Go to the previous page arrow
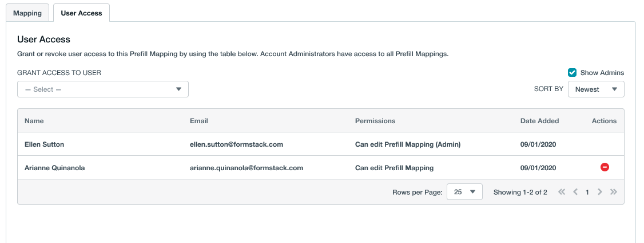The image size is (644, 243). coord(575,193)
